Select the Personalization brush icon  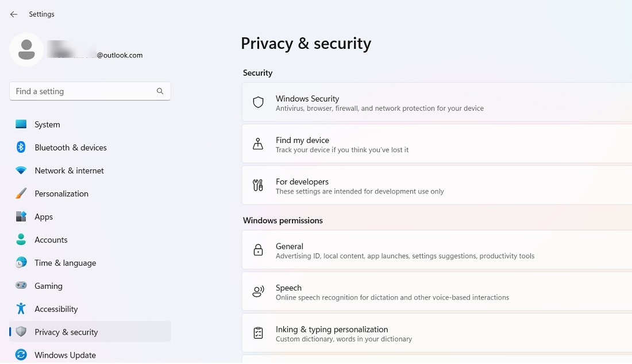tap(21, 193)
